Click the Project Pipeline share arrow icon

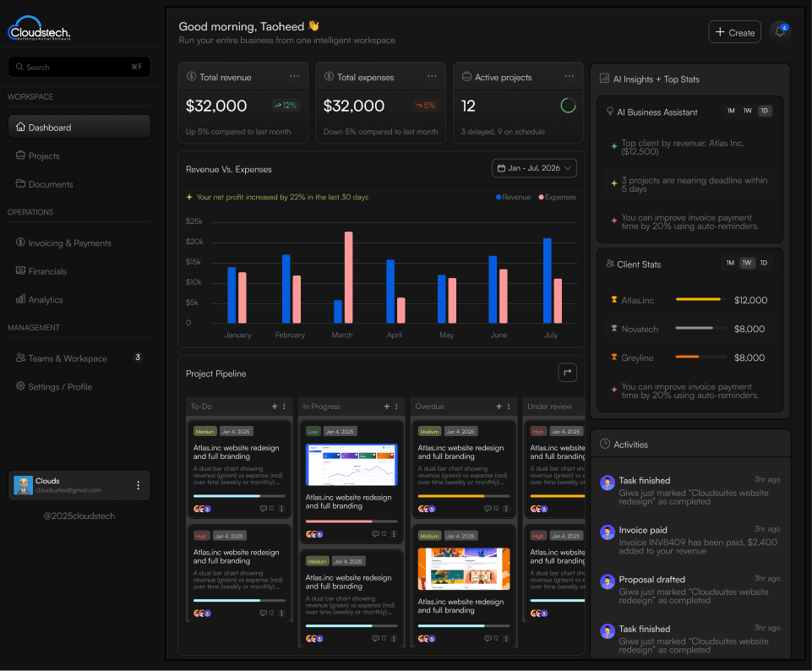568,372
